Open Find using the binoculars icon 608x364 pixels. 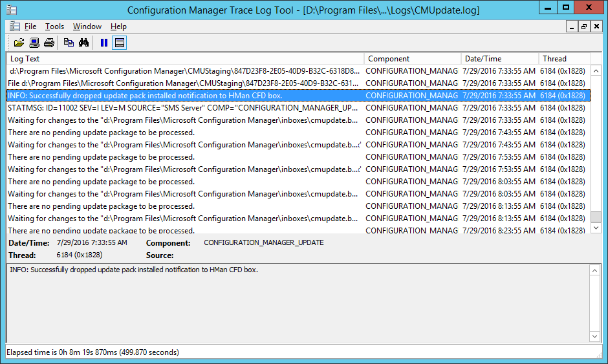tap(83, 43)
